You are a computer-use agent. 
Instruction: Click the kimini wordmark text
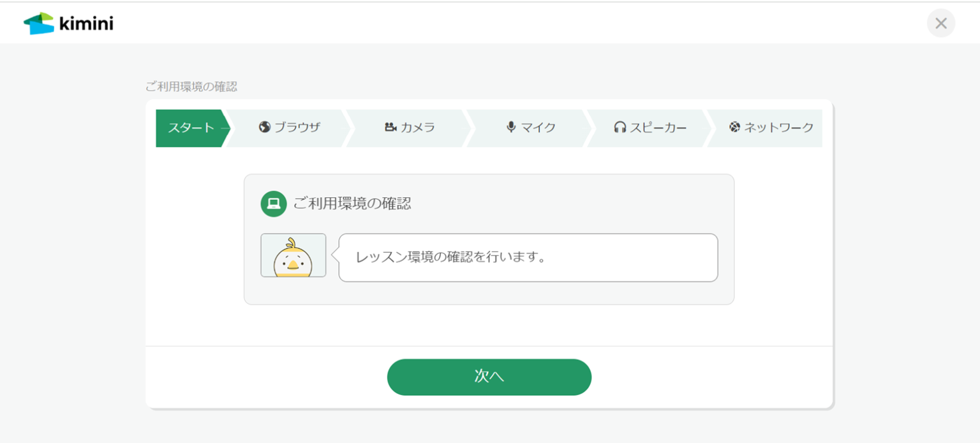[86, 24]
